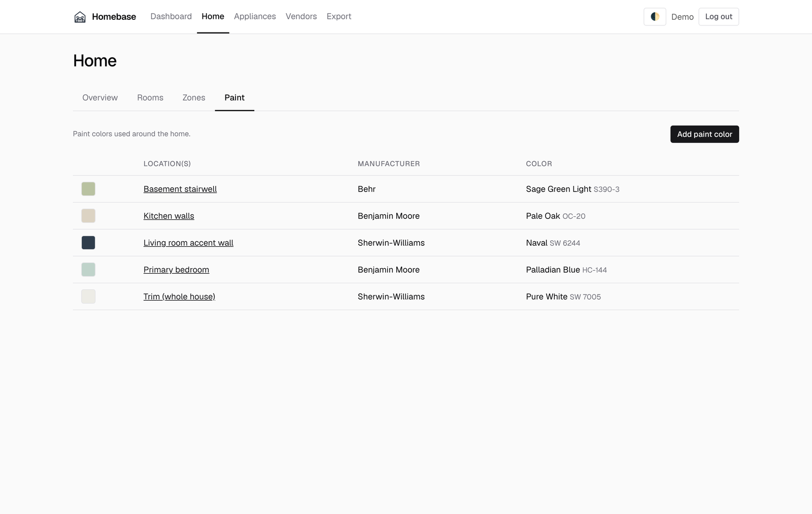Click the MANUFACTURER column header
The height and width of the screenshot is (514, 812).
coord(389,164)
